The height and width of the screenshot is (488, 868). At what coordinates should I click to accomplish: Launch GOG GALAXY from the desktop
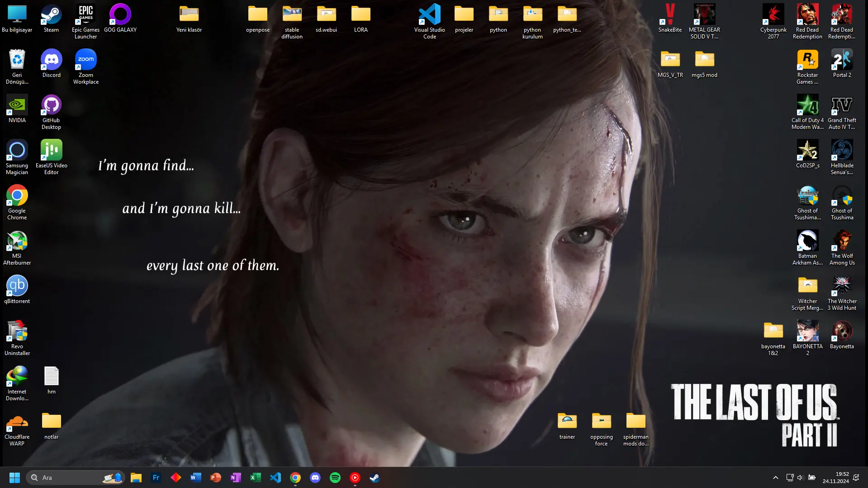(x=120, y=19)
